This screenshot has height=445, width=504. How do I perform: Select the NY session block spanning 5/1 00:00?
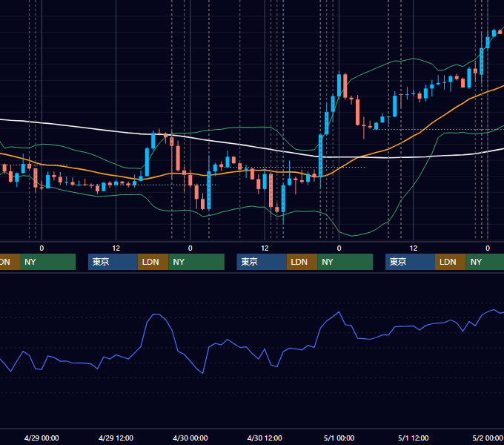pyautogui.click(x=345, y=262)
